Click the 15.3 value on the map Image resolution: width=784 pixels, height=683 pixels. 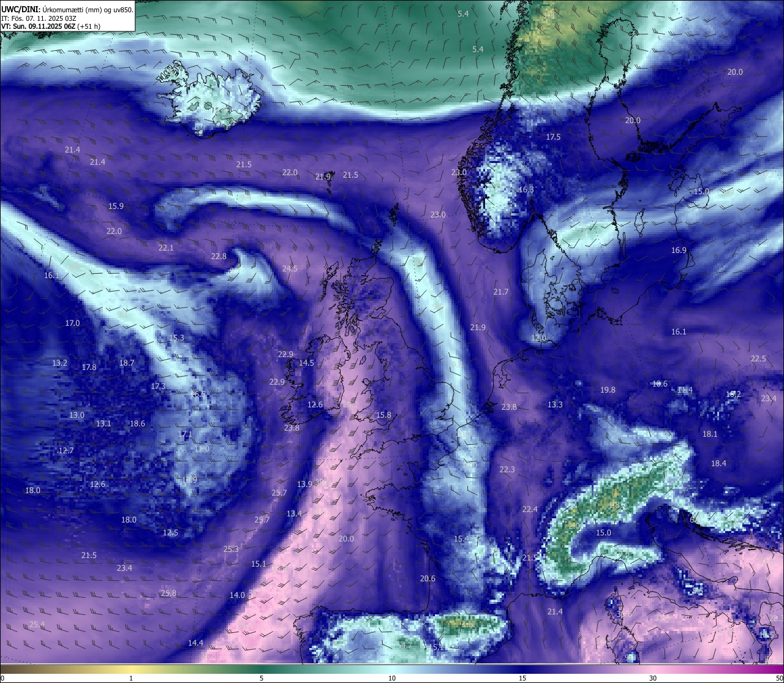tap(176, 338)
